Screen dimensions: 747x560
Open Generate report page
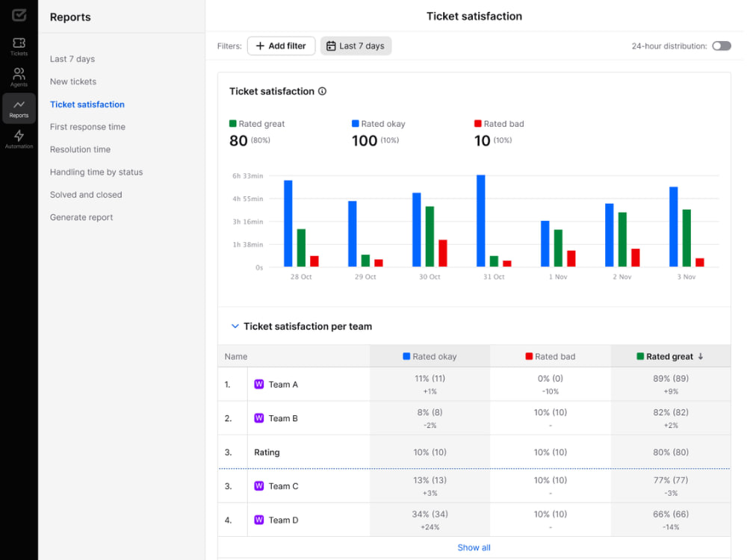coord(81,217)
